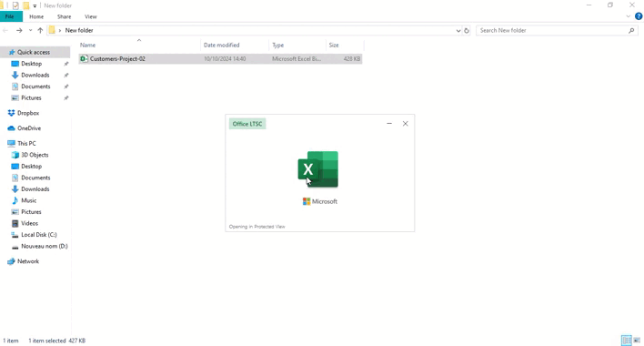The height and width of the screenshot is (346, 644).
Task: Expand the ribbon with the chevron
Action: coord(628,16)
